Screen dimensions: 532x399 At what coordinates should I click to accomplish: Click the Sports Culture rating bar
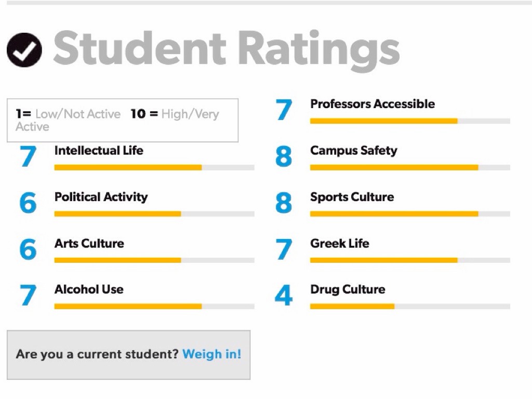pyautogui.click(x=410, y=214)
